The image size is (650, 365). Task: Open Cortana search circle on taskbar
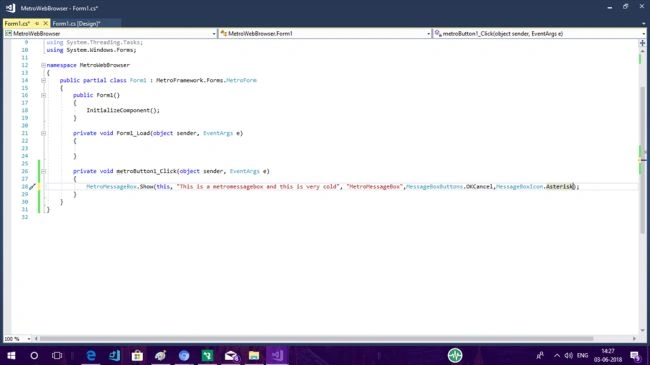click(x=34, y=355)
